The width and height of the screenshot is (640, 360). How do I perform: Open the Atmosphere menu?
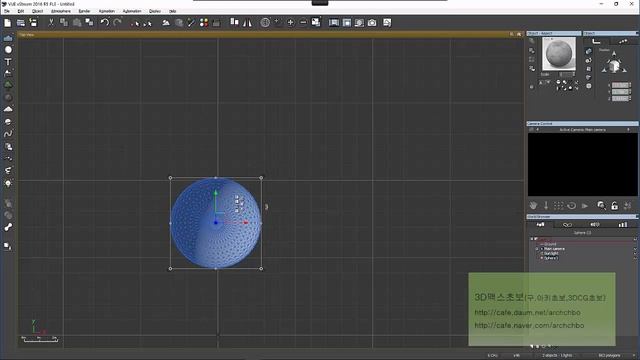61,11
